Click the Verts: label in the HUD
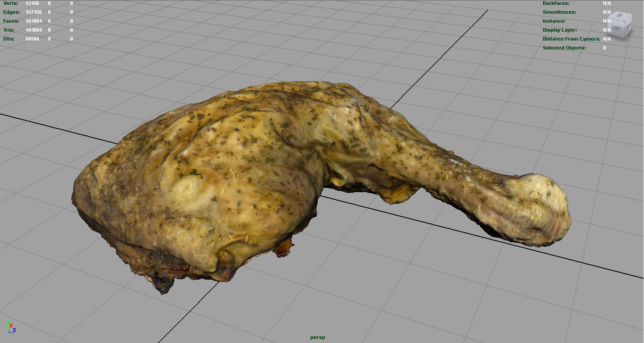644x343 pixels. pyautogui.click(x=11, y=3)
